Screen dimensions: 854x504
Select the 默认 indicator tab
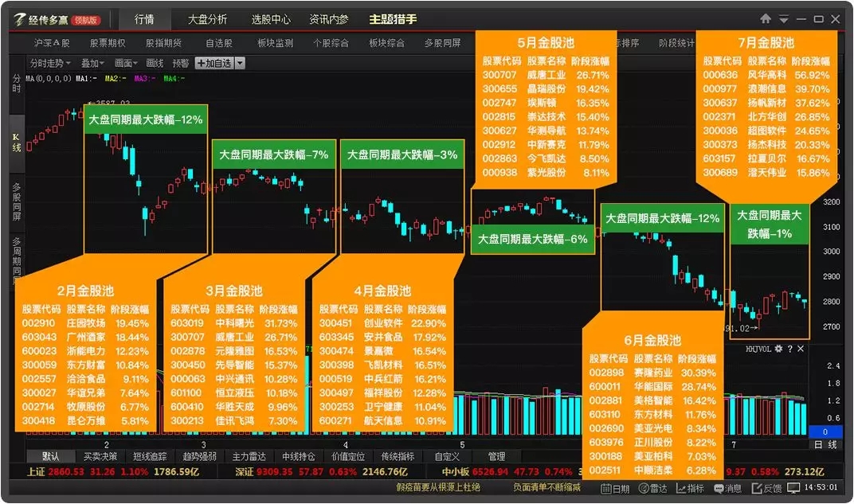coord(51,457)
